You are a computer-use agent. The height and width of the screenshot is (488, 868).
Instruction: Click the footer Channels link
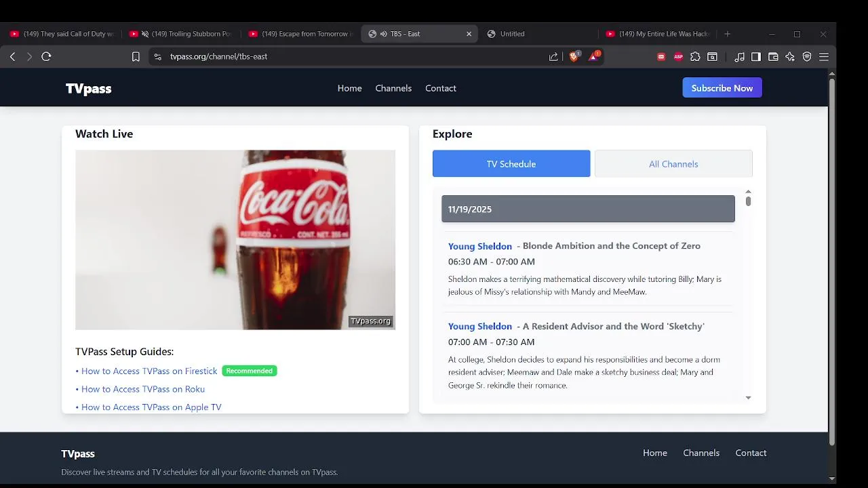701,453
